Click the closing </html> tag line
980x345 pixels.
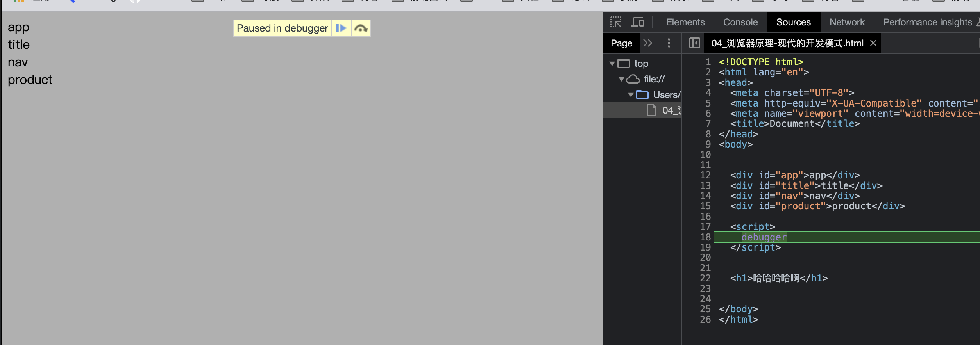(x=739, y=320)
